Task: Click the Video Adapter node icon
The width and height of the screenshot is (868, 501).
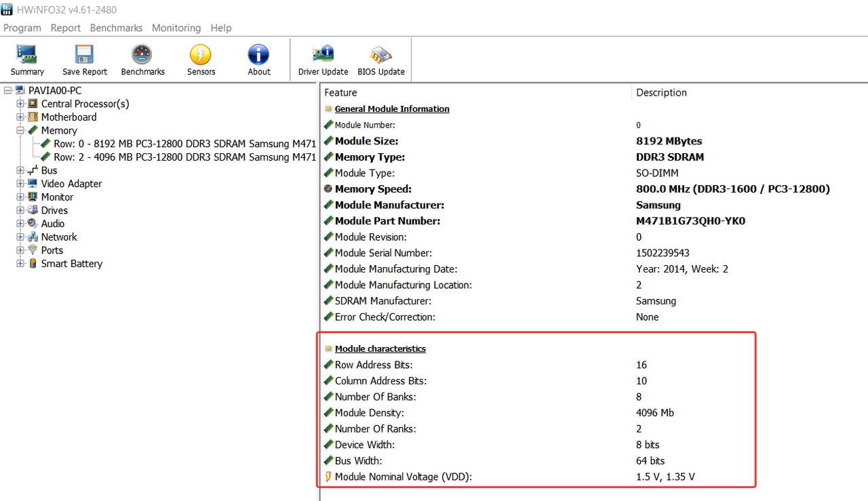Action: (33, 184)
